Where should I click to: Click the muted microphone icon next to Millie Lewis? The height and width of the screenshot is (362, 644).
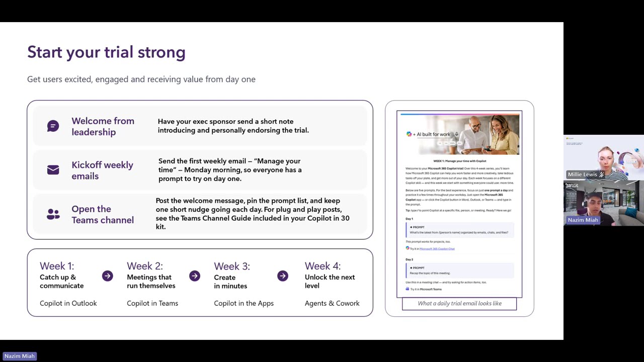point(601,174)
